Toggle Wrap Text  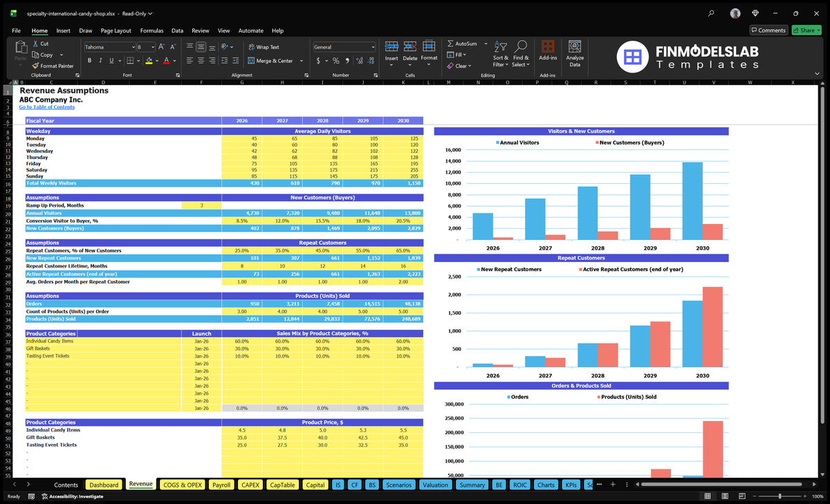click(264, 47)
